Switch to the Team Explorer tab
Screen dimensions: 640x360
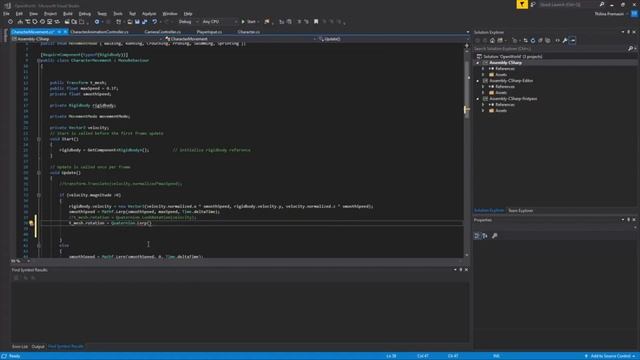pyautogui.click(x=520, y=211)
